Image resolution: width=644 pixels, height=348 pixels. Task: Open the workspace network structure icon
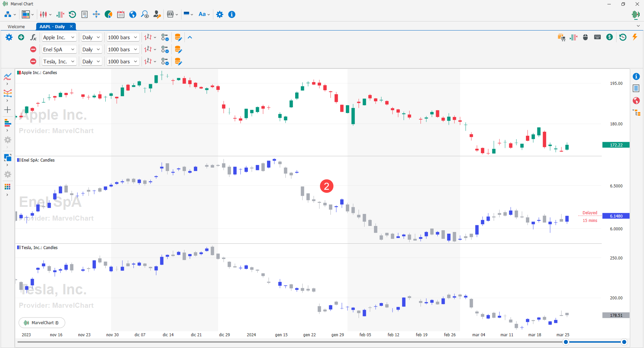(x=8, y=14)
